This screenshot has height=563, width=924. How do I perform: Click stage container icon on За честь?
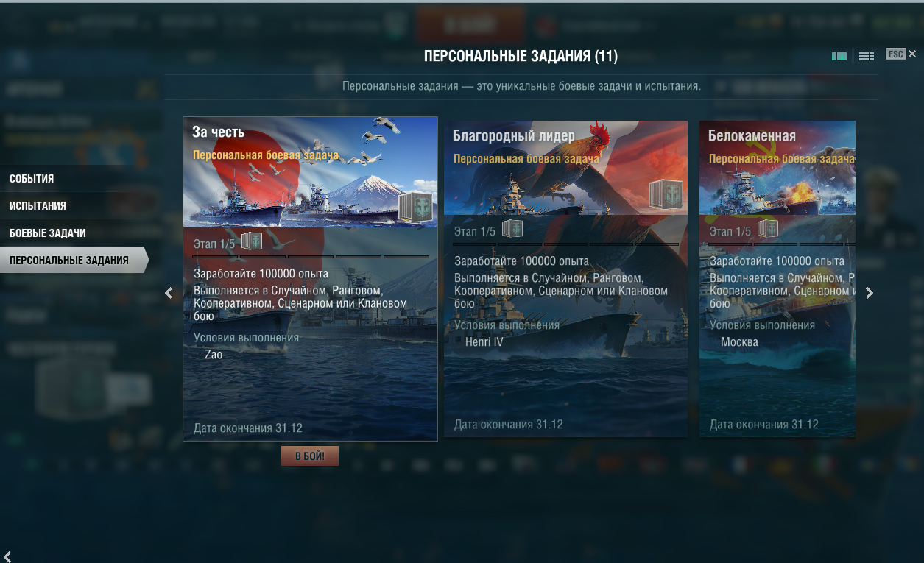252,241
